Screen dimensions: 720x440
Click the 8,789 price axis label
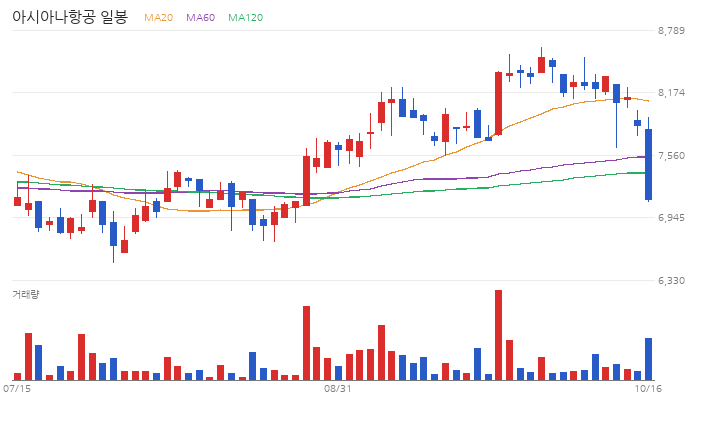671,30
